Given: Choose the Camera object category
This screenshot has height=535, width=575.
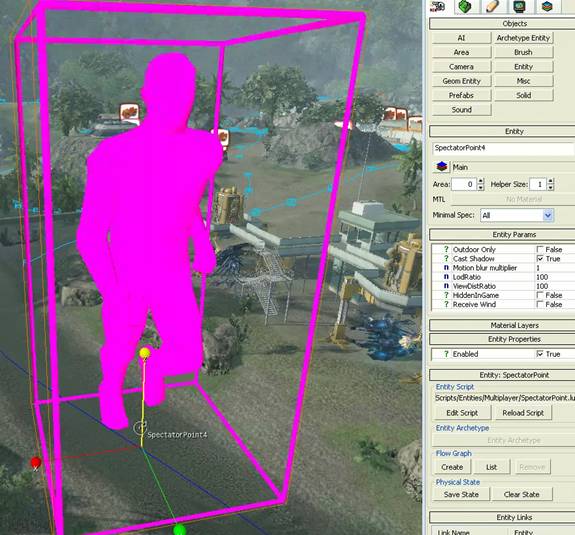Looking at the screenshot, I should tap(461, 66).
